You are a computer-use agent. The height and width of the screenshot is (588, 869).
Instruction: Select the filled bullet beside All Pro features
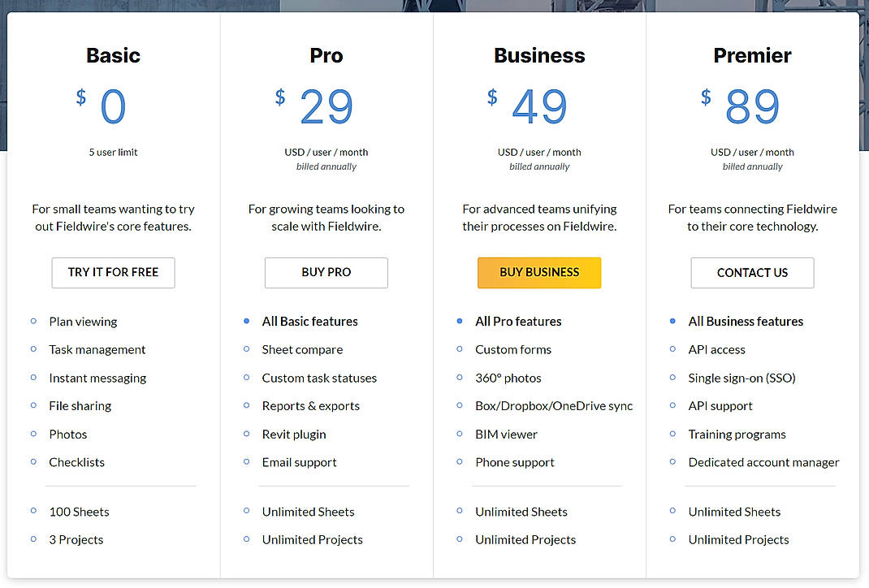pyautogui.click(x=460, y=322)
